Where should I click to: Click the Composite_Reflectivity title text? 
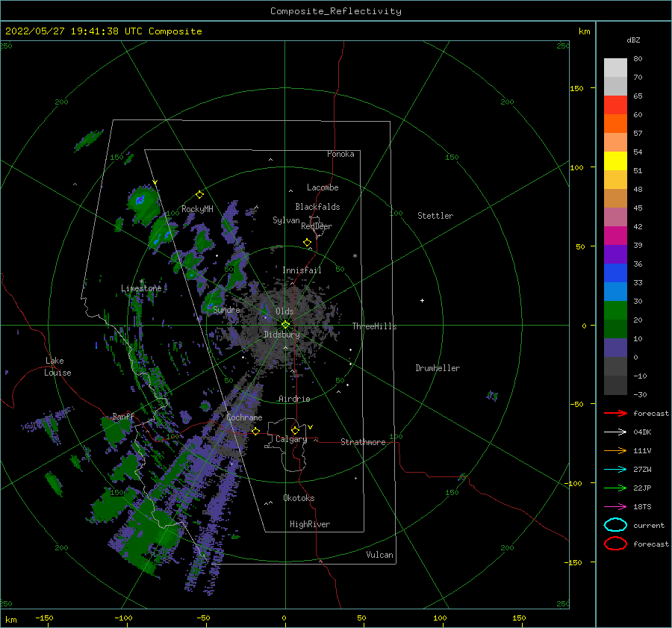336,11
